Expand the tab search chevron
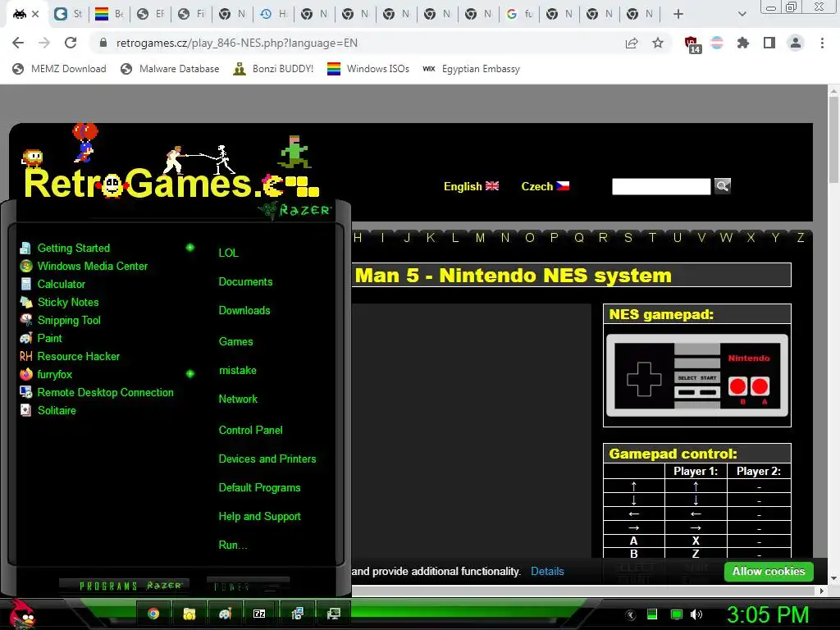840x630 pixels. [742, 14]
